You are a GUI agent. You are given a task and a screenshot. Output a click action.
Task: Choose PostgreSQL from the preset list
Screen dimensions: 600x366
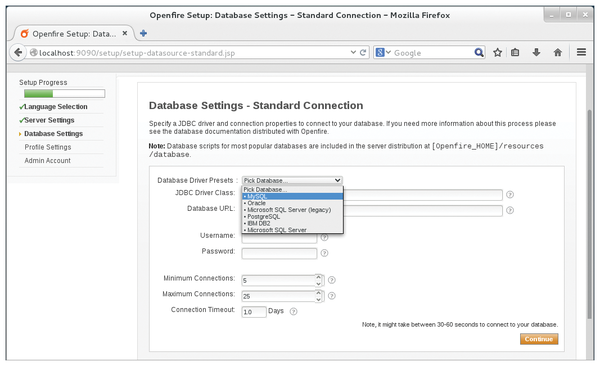(292, 216)
